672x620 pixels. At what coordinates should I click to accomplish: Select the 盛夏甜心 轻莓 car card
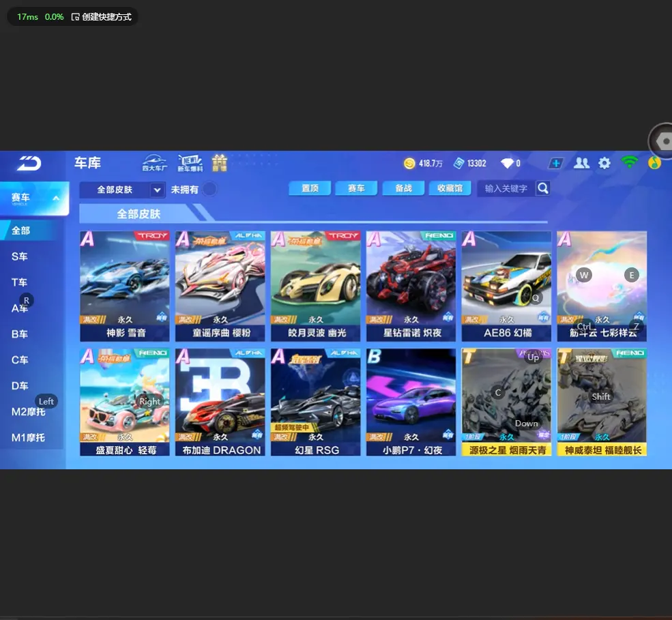125,402
